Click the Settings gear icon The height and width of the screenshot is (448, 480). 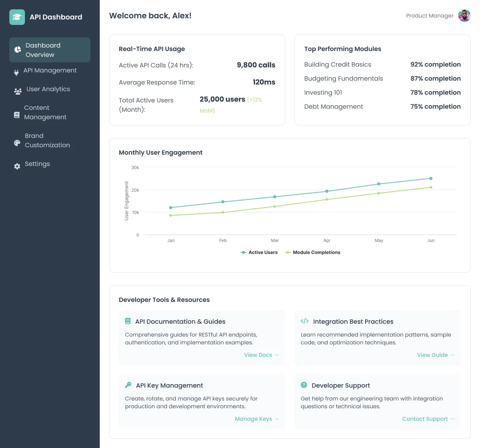17,166
